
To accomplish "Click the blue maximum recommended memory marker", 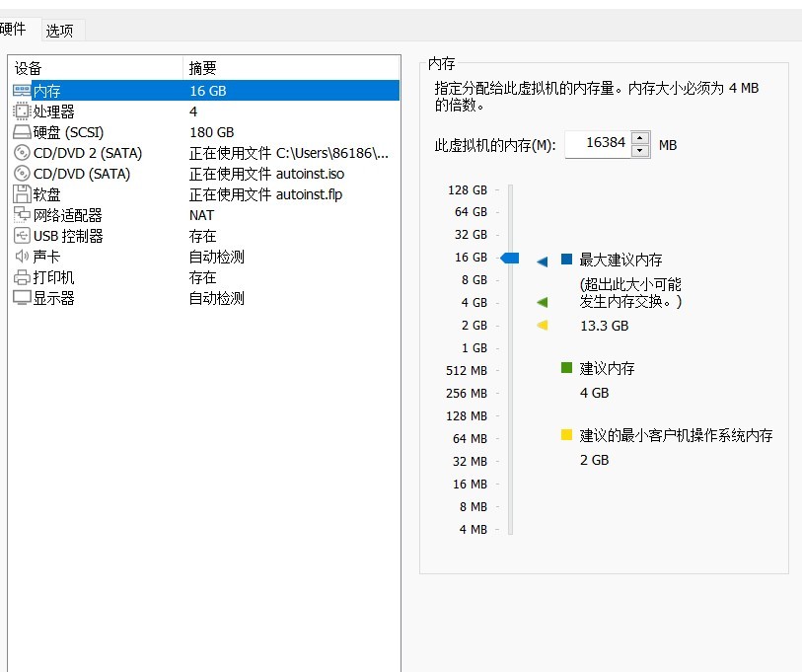I will 542,261.
